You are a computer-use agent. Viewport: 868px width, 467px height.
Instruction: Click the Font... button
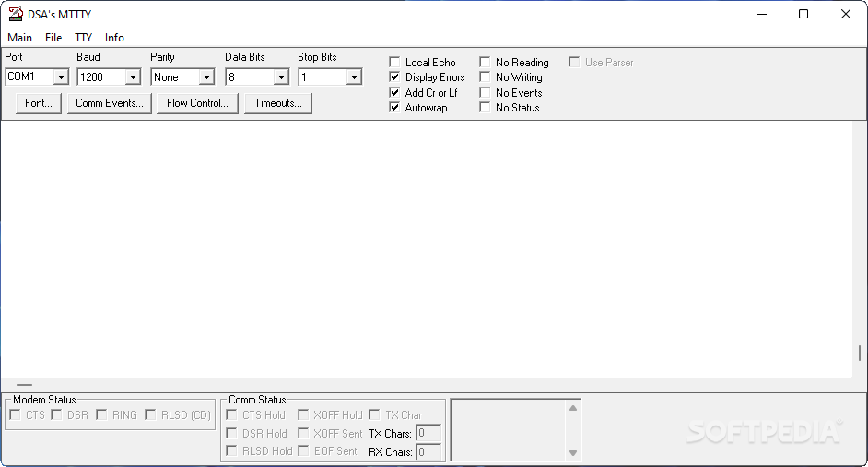[x=38, y=103]
